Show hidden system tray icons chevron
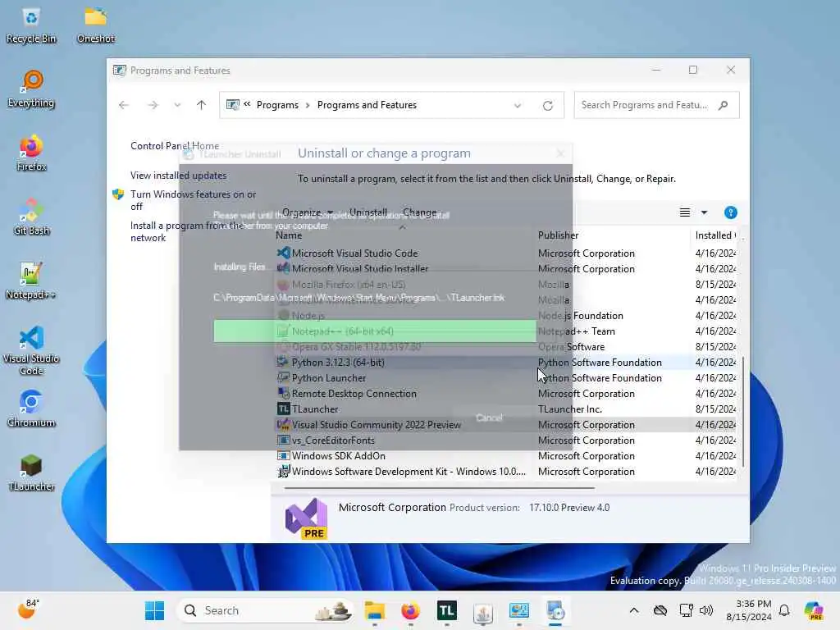The height and width of the screenshot is (630, 840). tap(634, 610)
